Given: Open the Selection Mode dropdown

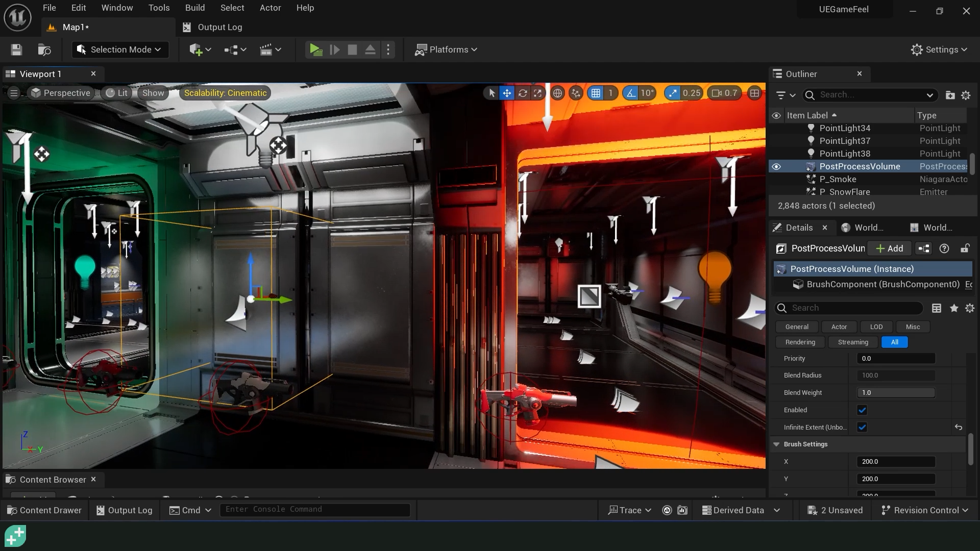Looking at the screenshot, I should (x=120, y=49).
